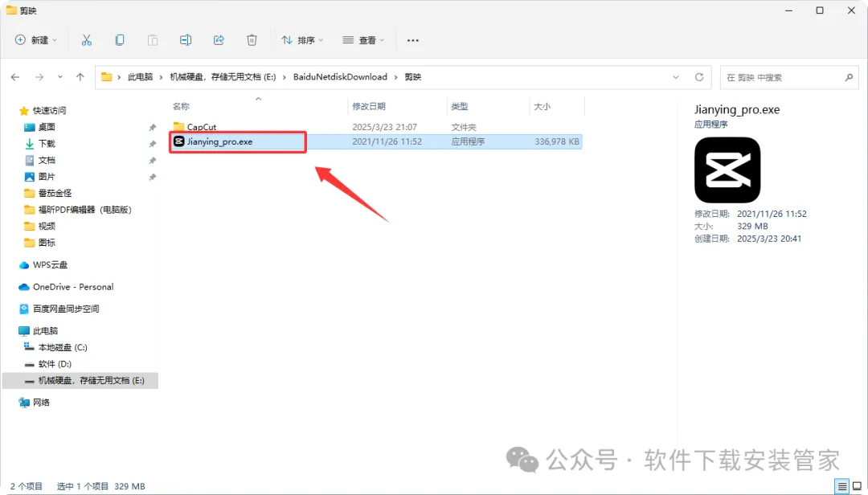Open 软件 (D:) drive
Viewport: 868px width, 495px height.
click(55, 364)
